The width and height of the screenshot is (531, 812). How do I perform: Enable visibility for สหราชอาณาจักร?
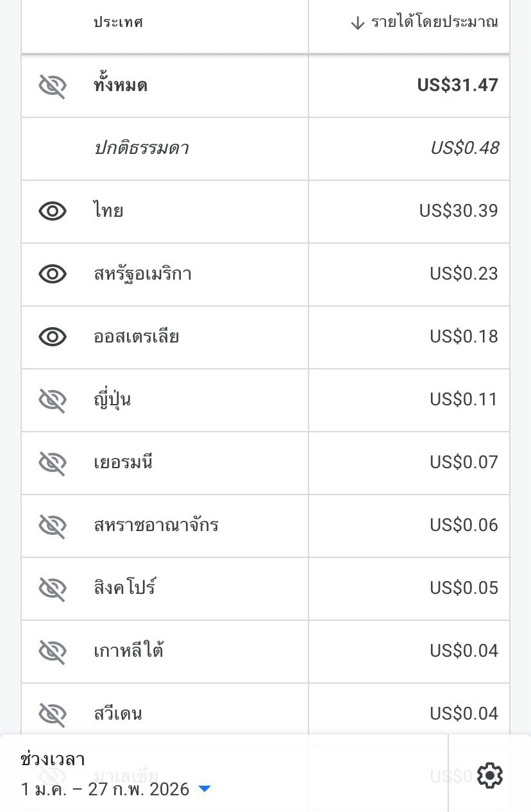[x=53, y=525]
